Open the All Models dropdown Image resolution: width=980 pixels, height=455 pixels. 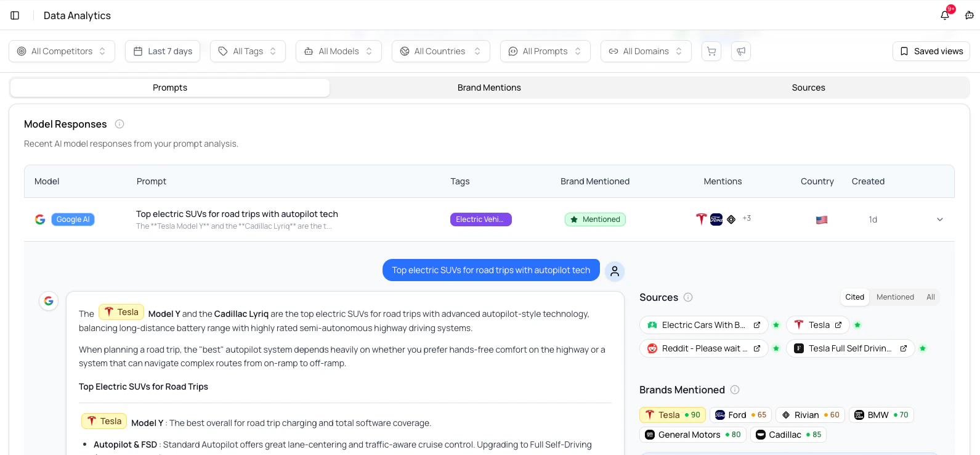coord(339,51)
